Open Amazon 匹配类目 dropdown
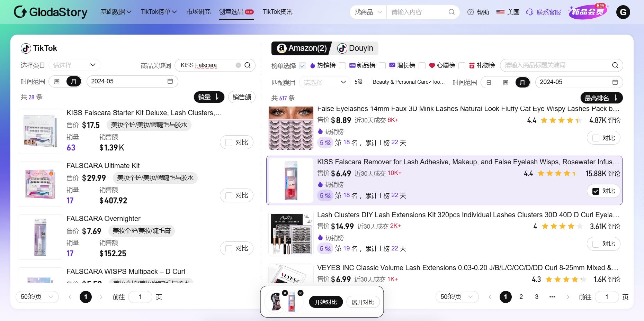The image size is (644, 321). [x=325, y=82]
